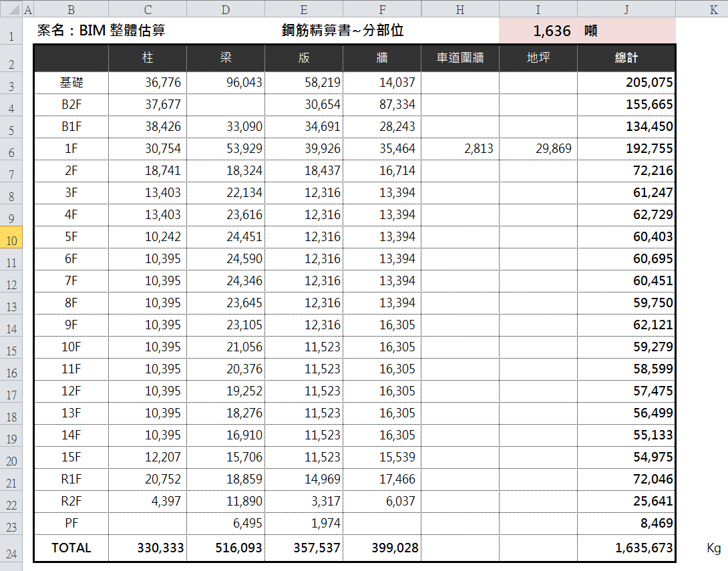
Task: Select the highlighted row 10 header
Action: (11, 237)
